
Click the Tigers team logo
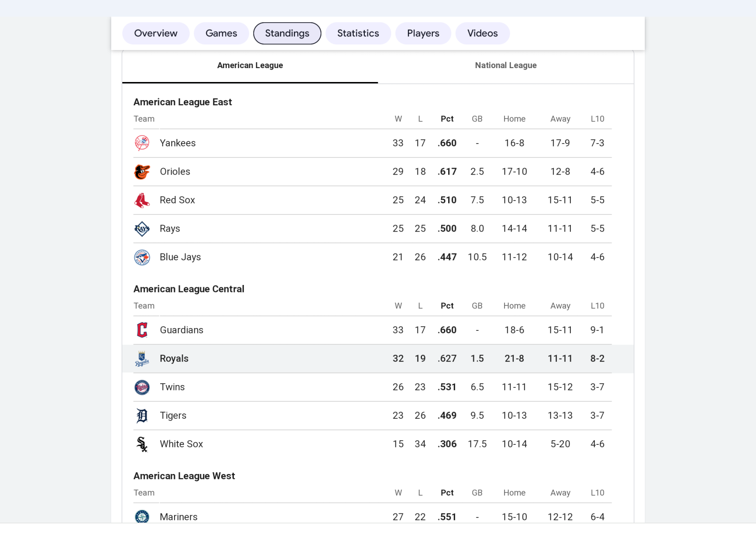pos(142,416)
